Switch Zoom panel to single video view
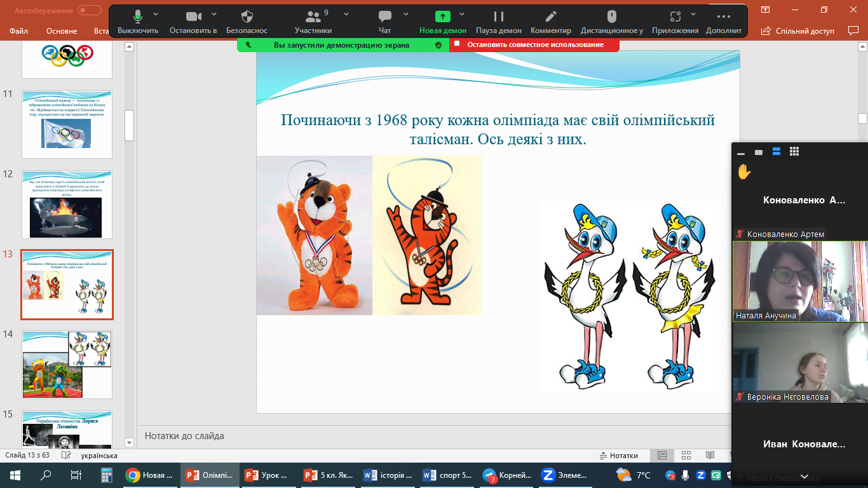 758,152
